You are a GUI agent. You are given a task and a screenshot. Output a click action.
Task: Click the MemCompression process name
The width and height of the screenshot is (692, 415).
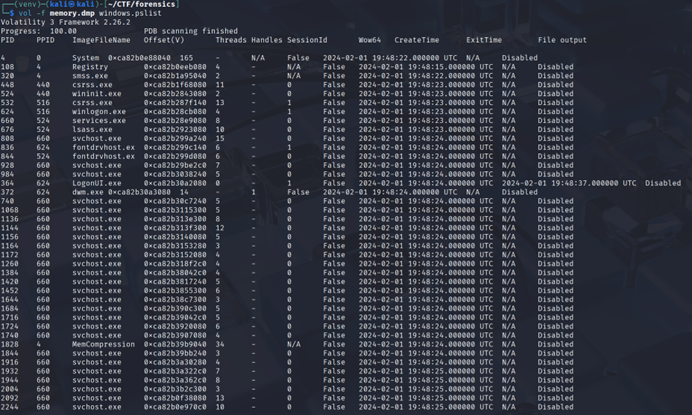pyautogui.click(x=103, y=344)
